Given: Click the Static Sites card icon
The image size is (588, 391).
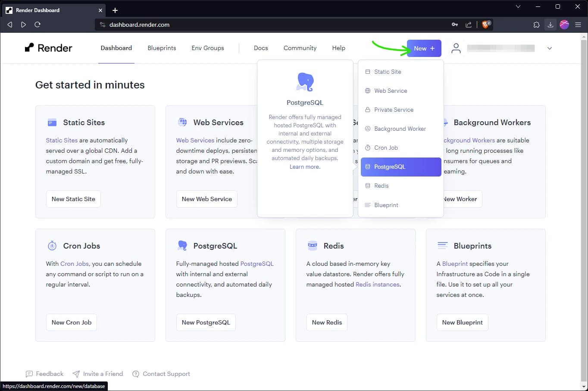Looking at the screenshot, I should pos(52,123).
